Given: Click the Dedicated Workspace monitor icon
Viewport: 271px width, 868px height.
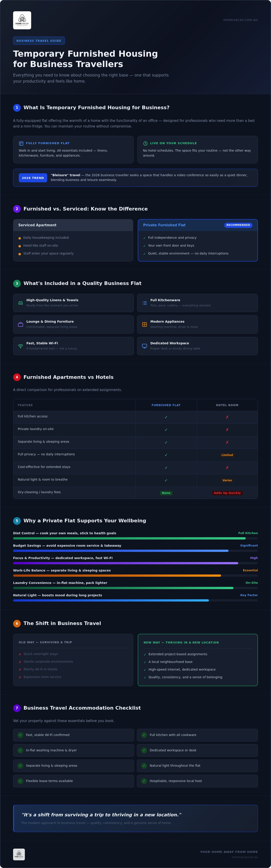Looking at the screenshot, I should coord(144,346).
